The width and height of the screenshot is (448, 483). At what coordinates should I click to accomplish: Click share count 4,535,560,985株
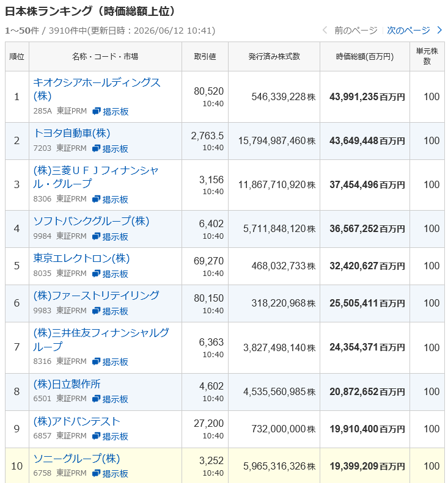[x=279, y=392]
